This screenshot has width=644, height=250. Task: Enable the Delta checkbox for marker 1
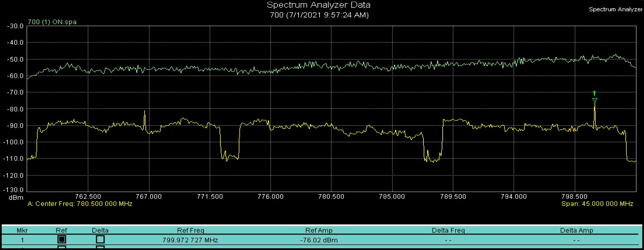point(100,239)
